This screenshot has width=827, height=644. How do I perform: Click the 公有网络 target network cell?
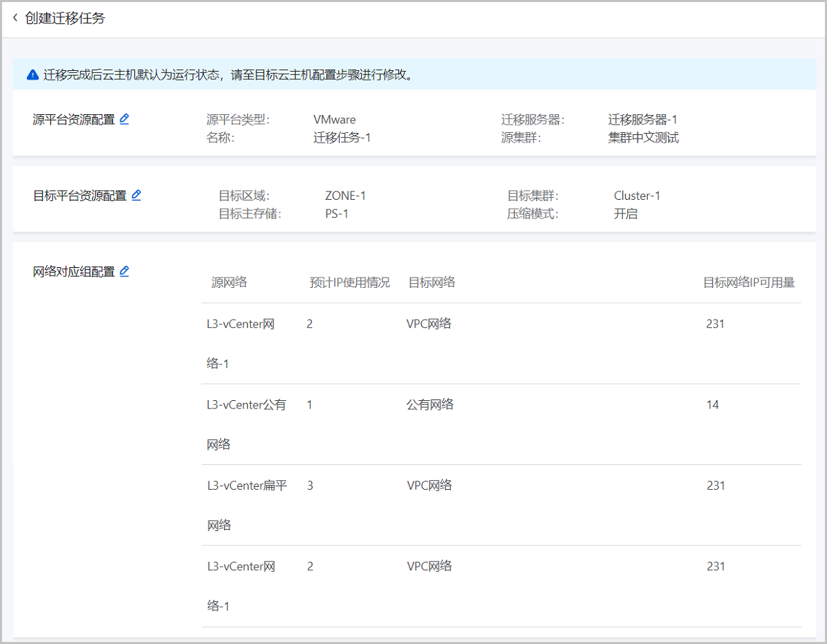(x=430, y=405)
